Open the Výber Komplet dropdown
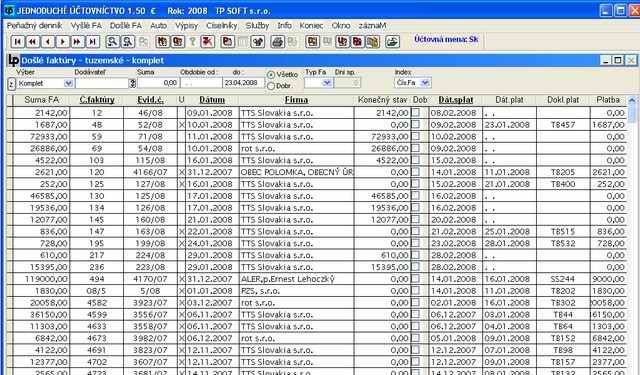The width and height of the screenshot is (640, 375). (x=68, y=83)
